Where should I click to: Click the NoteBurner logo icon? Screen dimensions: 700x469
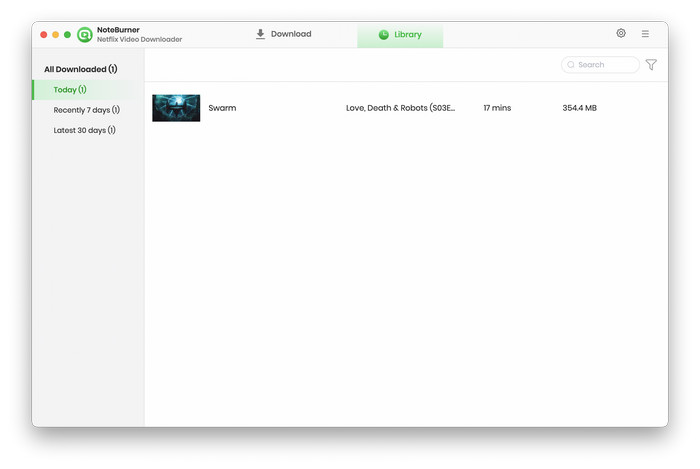(85, 34)
